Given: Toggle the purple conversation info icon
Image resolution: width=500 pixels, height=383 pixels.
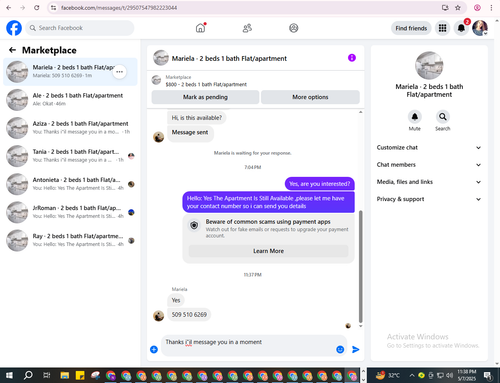Looking at the screenshot, I should (x=352, y=58).
